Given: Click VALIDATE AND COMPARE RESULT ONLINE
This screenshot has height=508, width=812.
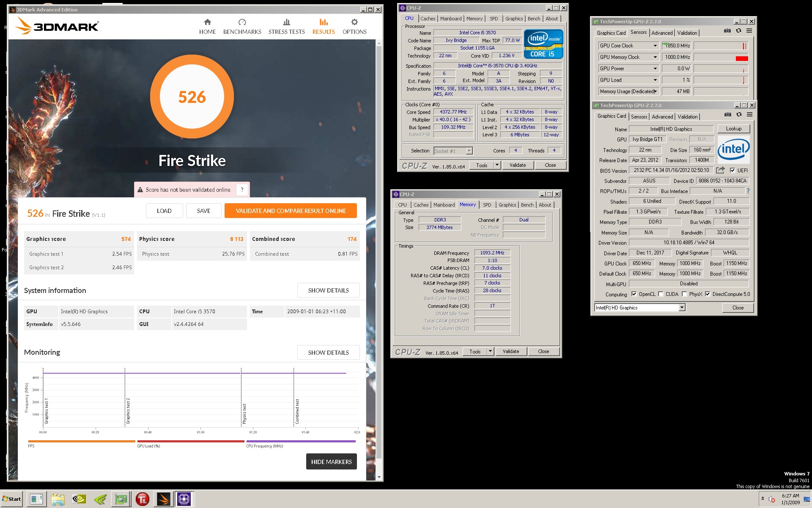Looking at the screenshot, I should coord(291,211).
